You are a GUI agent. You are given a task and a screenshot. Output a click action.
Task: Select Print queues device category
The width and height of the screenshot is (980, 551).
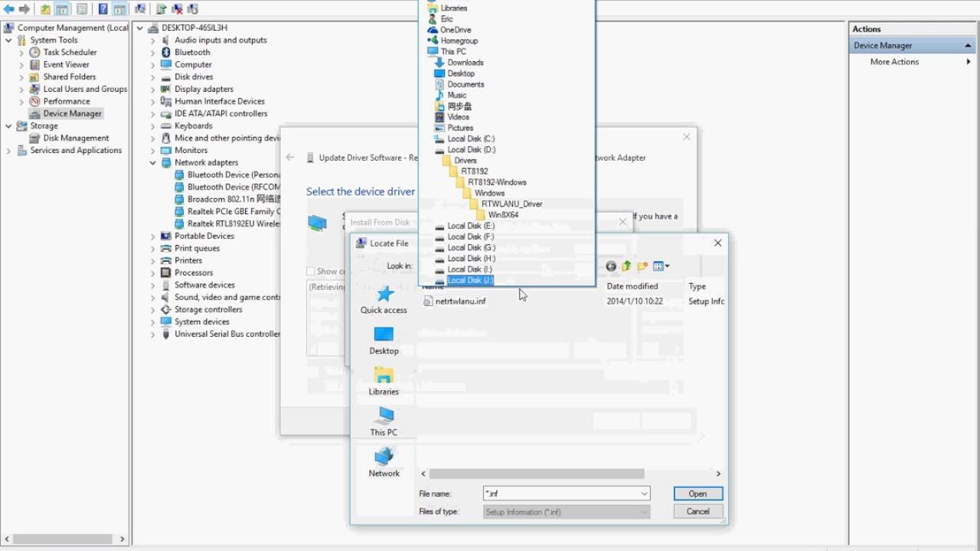point(197,248)
